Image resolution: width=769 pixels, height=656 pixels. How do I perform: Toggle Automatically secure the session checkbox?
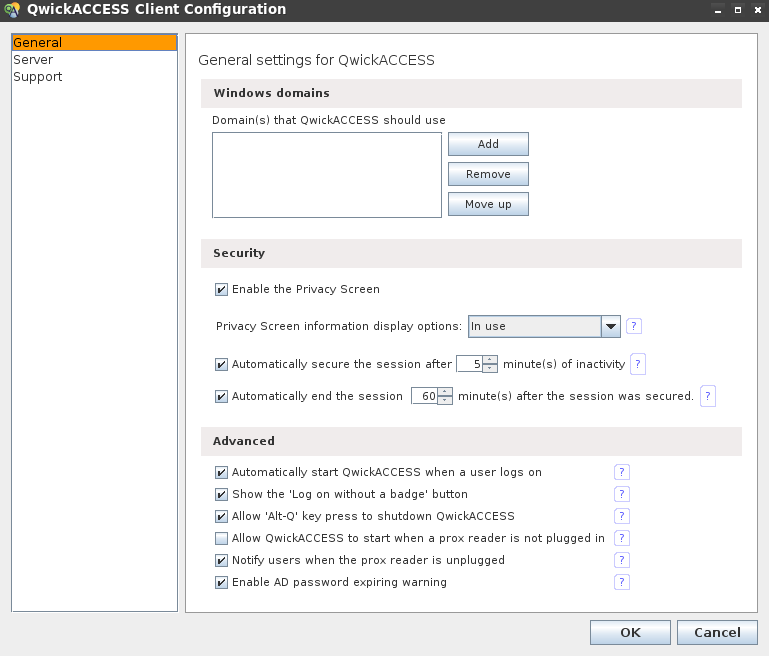[221, 364]
